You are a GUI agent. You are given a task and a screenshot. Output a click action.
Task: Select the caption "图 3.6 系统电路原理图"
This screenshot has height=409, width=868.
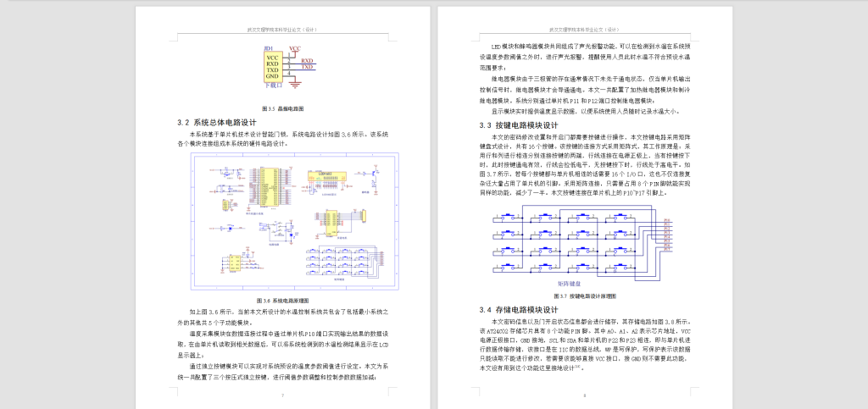(x=283, y=301)
